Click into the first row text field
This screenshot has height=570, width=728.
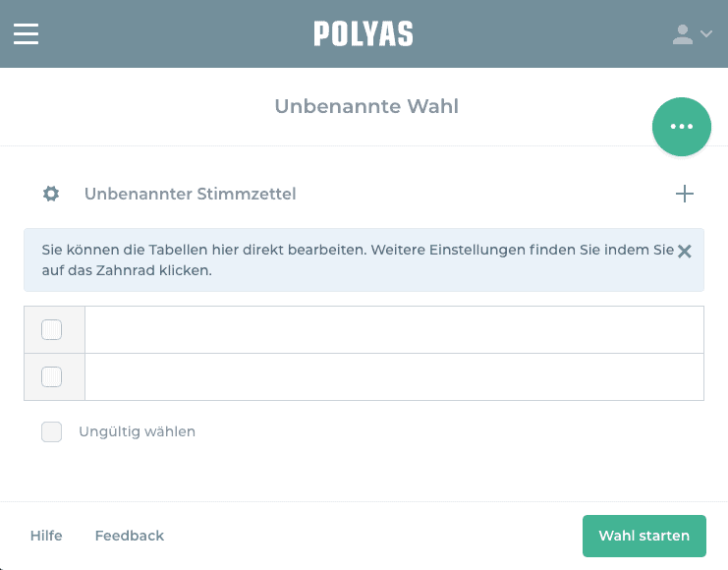point(393,330)
